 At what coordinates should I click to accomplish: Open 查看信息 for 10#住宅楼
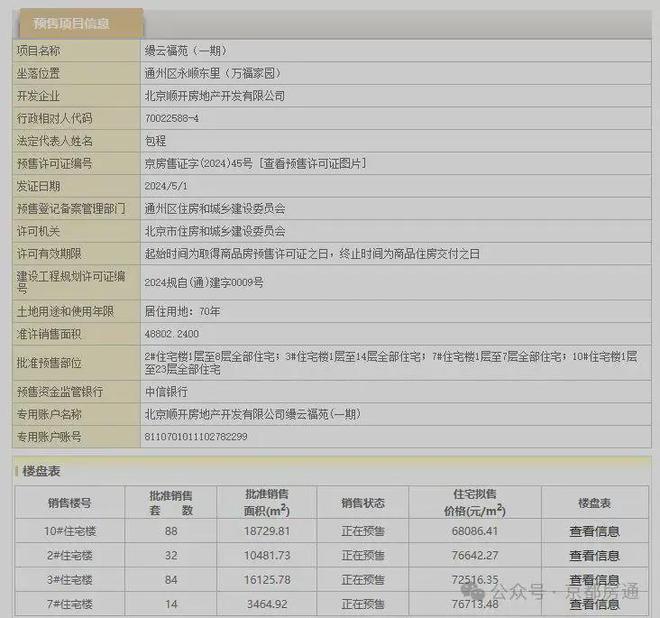click(594, 531)
